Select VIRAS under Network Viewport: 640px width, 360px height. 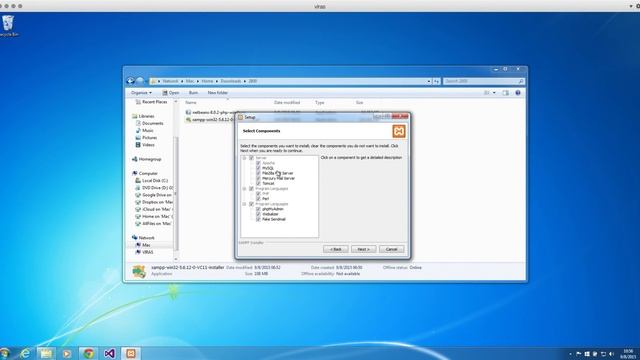(x=144, y=252)
